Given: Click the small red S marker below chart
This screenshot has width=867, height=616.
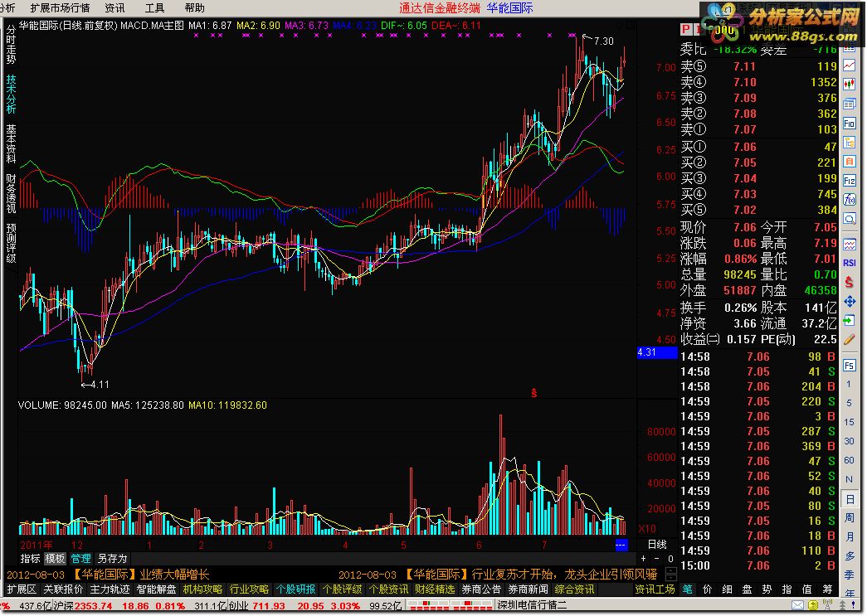Looking at the screenshot, I should pyautogui.click(x=533, y=393).
